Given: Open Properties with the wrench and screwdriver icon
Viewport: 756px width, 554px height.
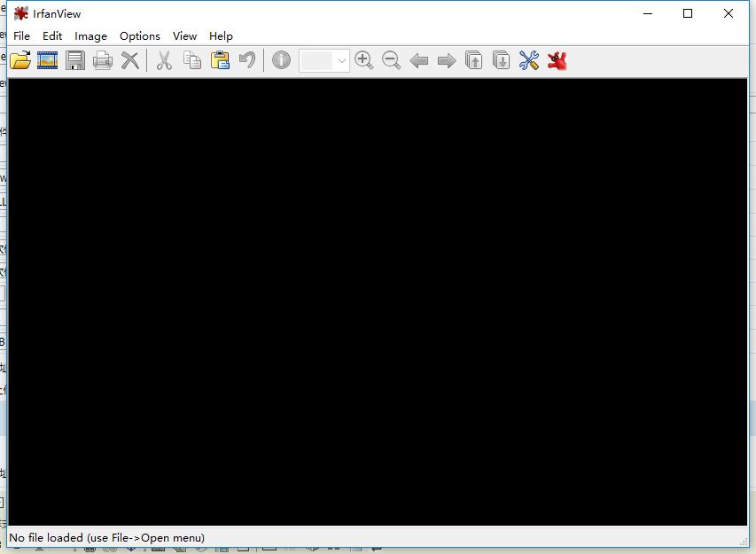Looking at the screenshot, I should 528,60.
